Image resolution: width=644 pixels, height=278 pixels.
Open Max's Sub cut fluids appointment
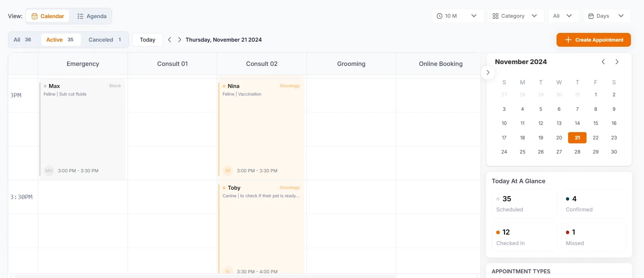click(x=82, y=129)
